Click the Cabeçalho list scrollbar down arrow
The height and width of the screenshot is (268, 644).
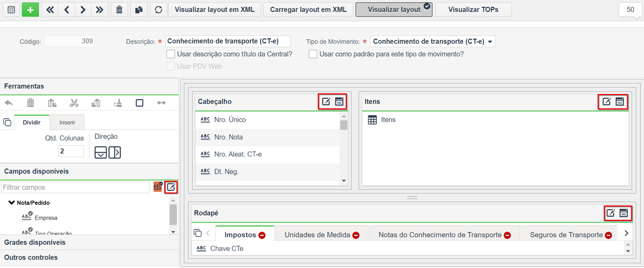click(x=344, y=181)
